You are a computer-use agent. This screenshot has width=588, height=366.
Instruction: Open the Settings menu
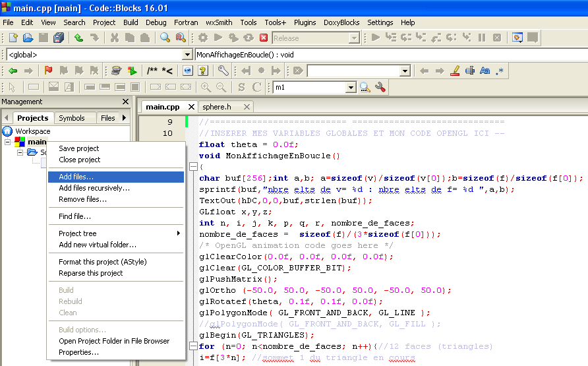(380, 22)
